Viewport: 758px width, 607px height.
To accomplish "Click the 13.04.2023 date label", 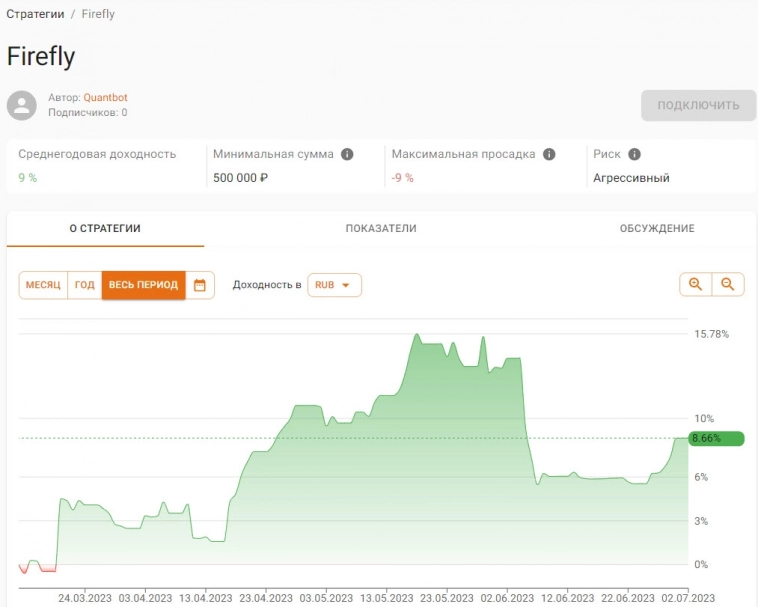I will (x=206, y=598).
